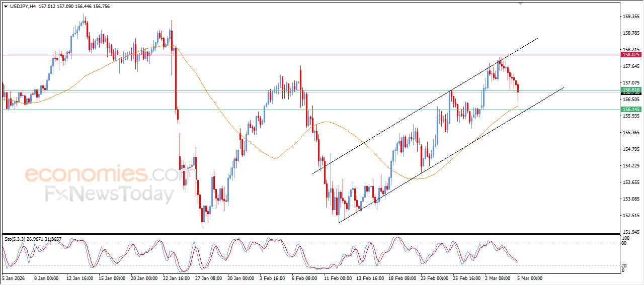Viewport: 644px width, 285px height.
Task: Click the 11 Feb 00:00 time label
Action: 338,278
